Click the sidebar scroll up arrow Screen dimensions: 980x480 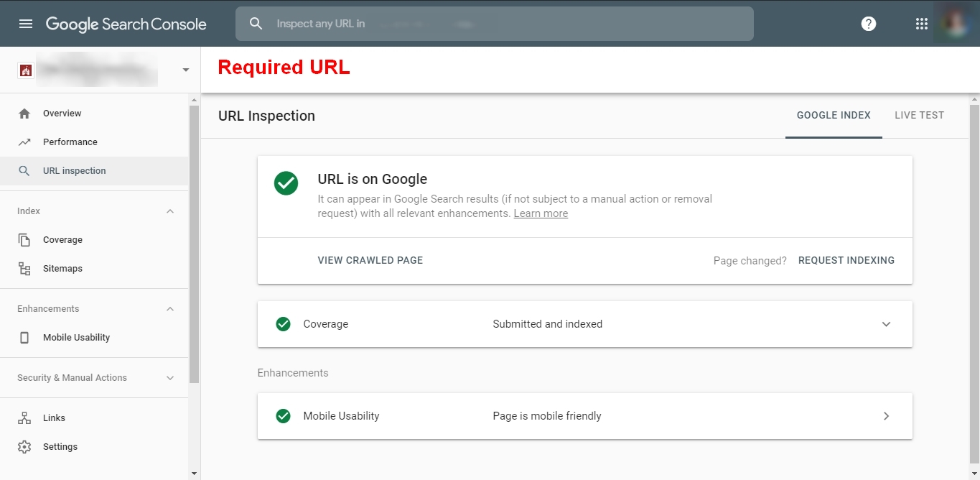coord(194,99)
